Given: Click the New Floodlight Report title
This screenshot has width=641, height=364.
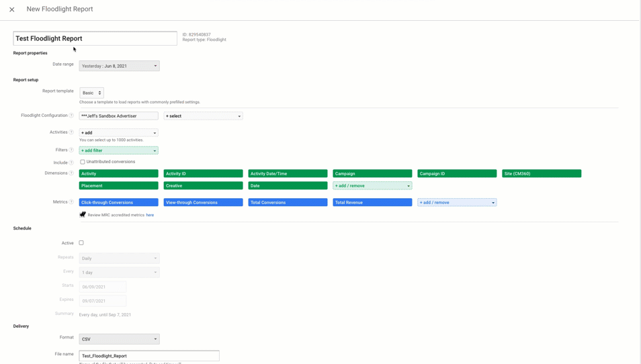Looking at the screenshot, I should 60,9.
